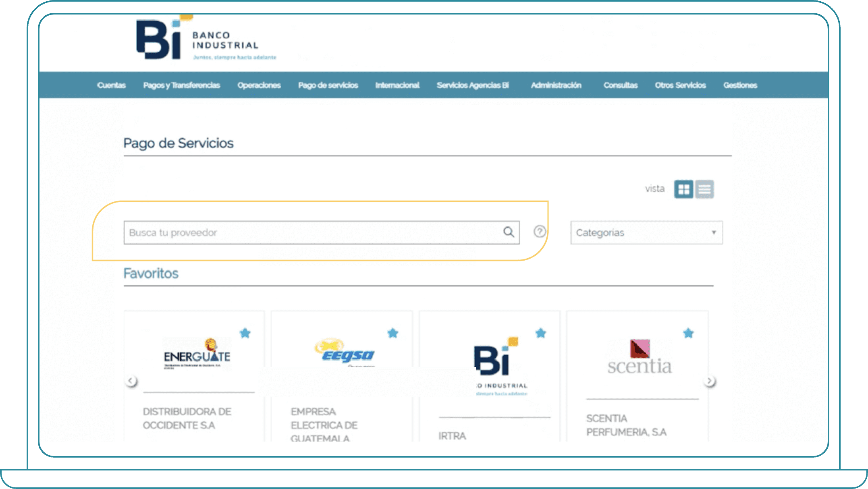Screen dimensions: 868x489
Task: Open the Cuentas menu
Action: click(x=111, y=85)
